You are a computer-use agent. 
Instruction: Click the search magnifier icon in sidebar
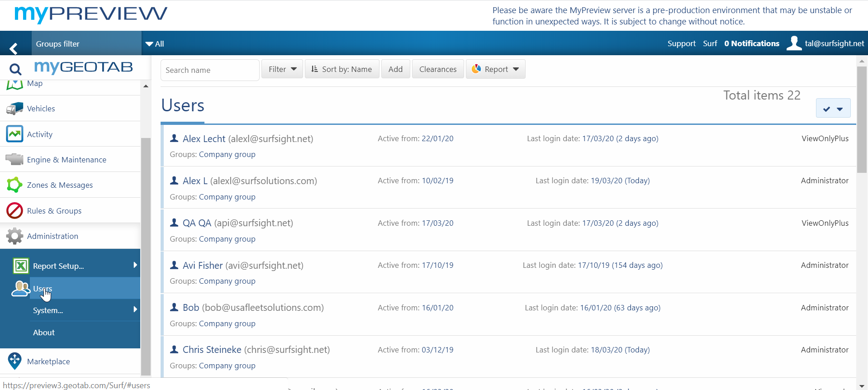click(x=15, y=69)
